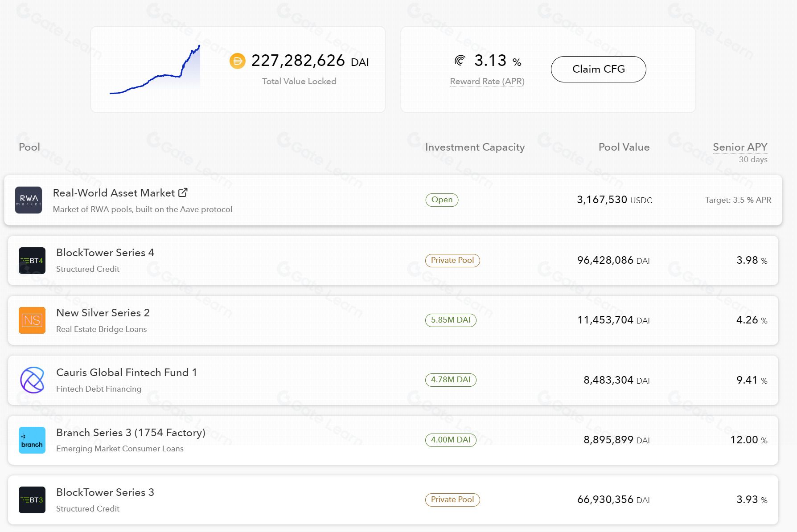The width and height of the screenshot is (797, 532).
Task: Click the 96,428,086 DAI pool value
Action: 613,260
